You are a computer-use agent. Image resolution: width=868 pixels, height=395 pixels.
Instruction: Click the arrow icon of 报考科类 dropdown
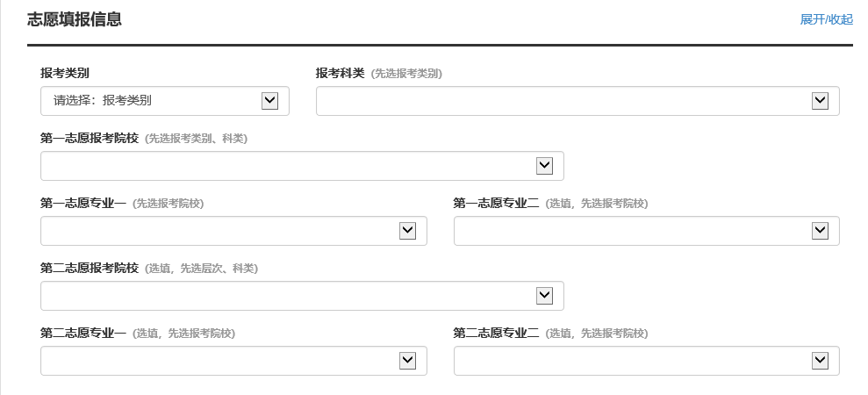pyautogui.click(x=821, y=101)
